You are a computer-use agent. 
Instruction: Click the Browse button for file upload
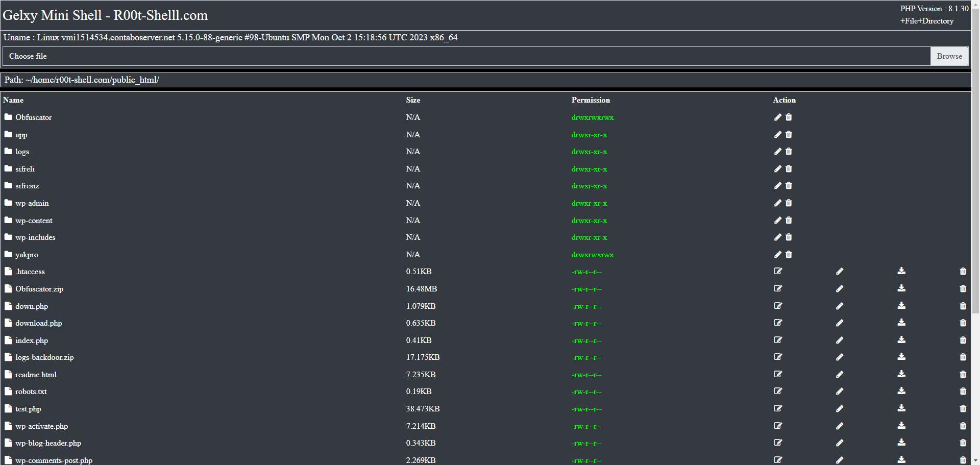949,56
